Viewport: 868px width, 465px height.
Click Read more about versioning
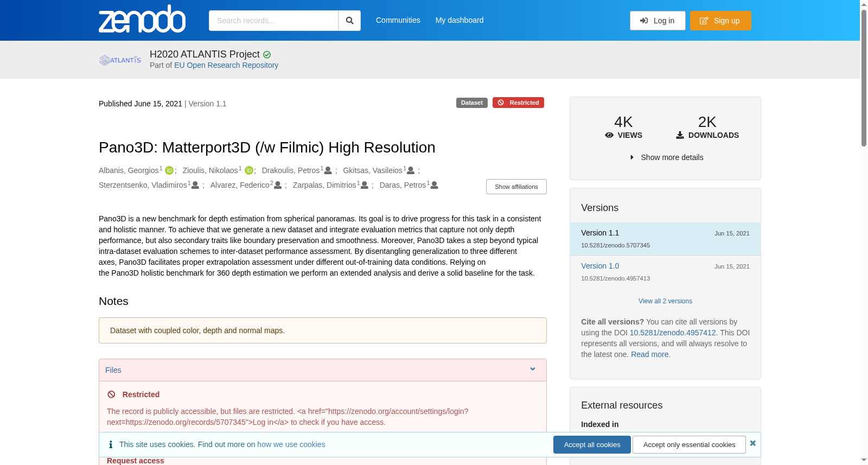[650, 354]
